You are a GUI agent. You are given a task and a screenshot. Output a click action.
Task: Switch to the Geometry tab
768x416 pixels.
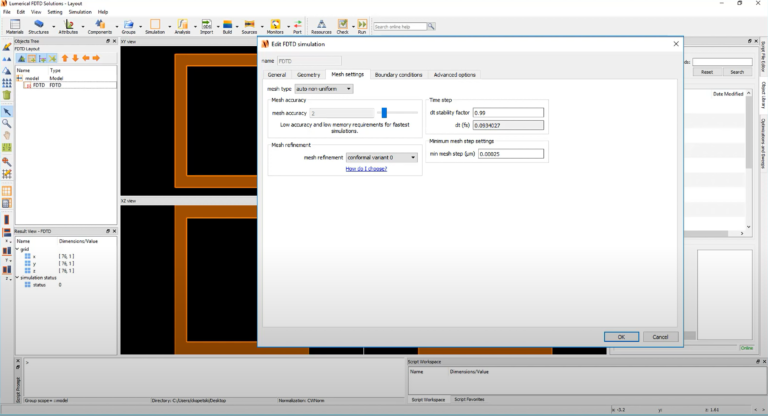point(309,74)
